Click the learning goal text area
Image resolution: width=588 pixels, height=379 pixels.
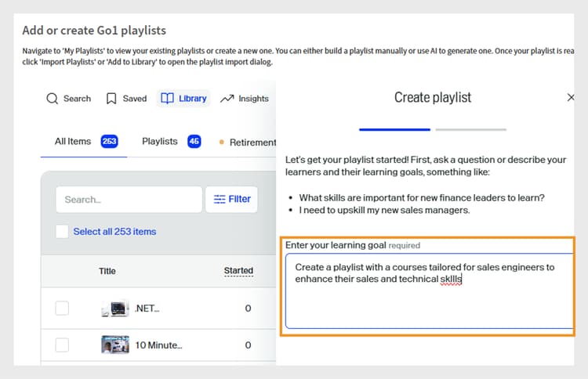coord(430,291)
